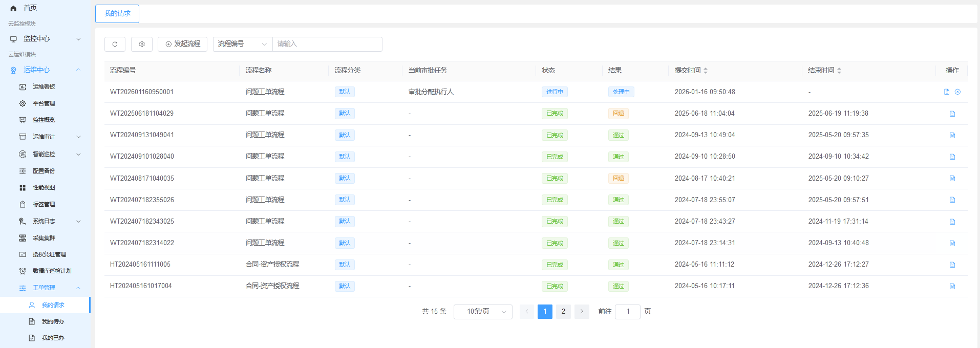Click the 采集集群 server icon
The image size is (980, 348).
(23, 238)
